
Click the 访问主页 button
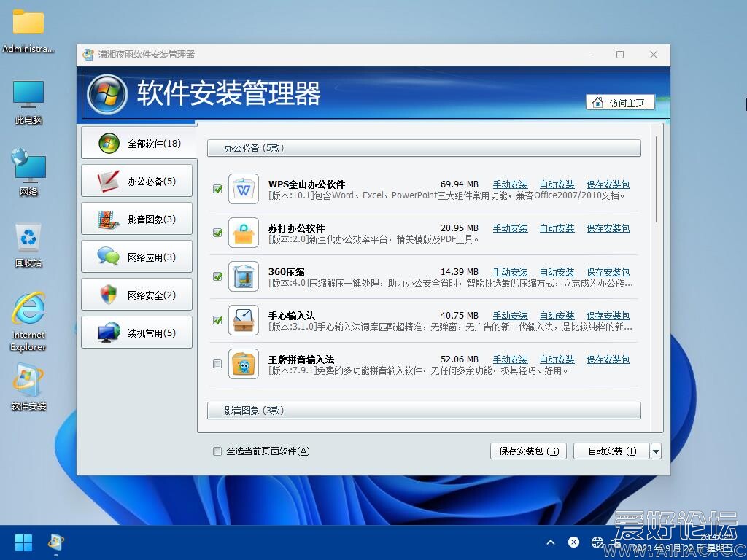pyautogui.click(x=620, y=103)
